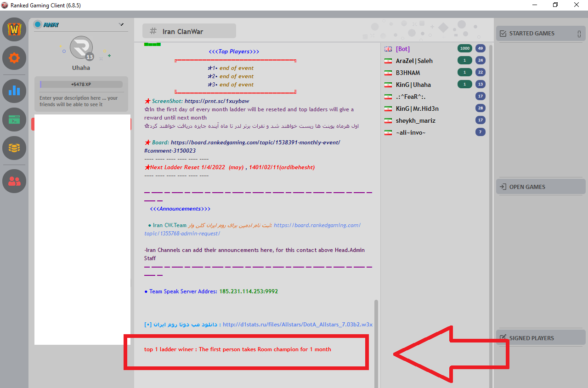
Task: Click the hash icon beside Iran ClanWar
Action: [153, 31]
